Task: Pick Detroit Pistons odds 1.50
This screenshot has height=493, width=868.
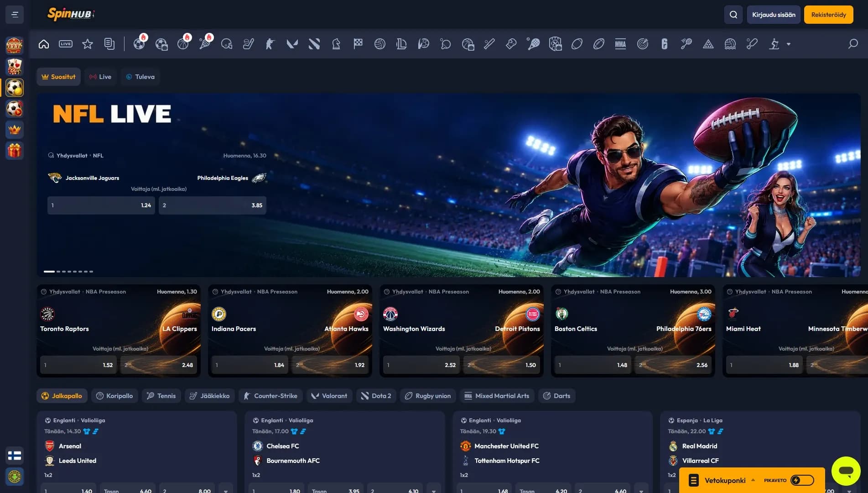Action: coord(502,365)
